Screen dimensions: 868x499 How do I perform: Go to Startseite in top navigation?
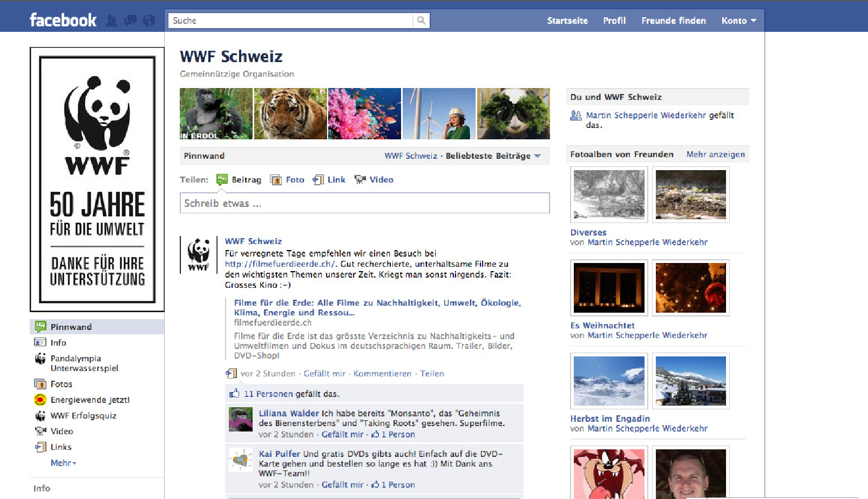(567, 21)
